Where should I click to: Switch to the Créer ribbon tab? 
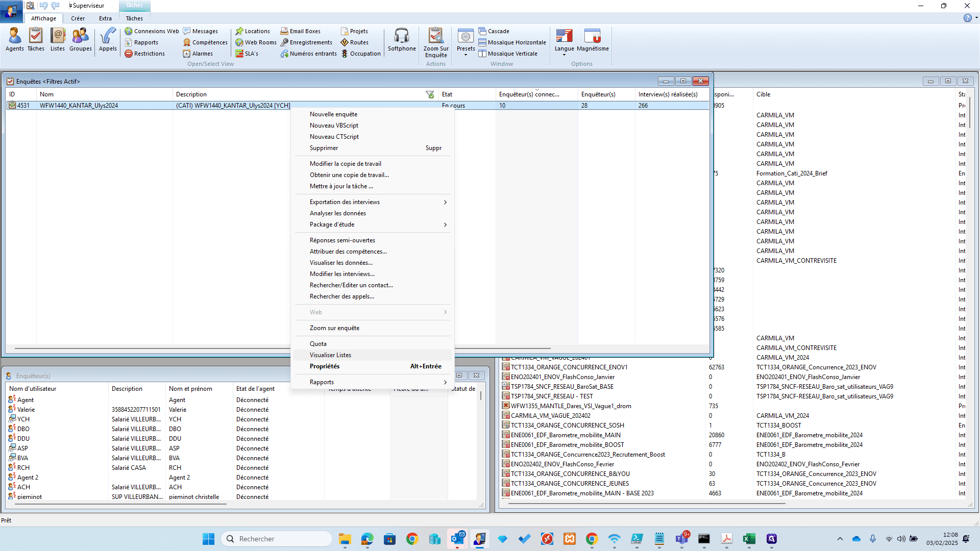[78, 18]
